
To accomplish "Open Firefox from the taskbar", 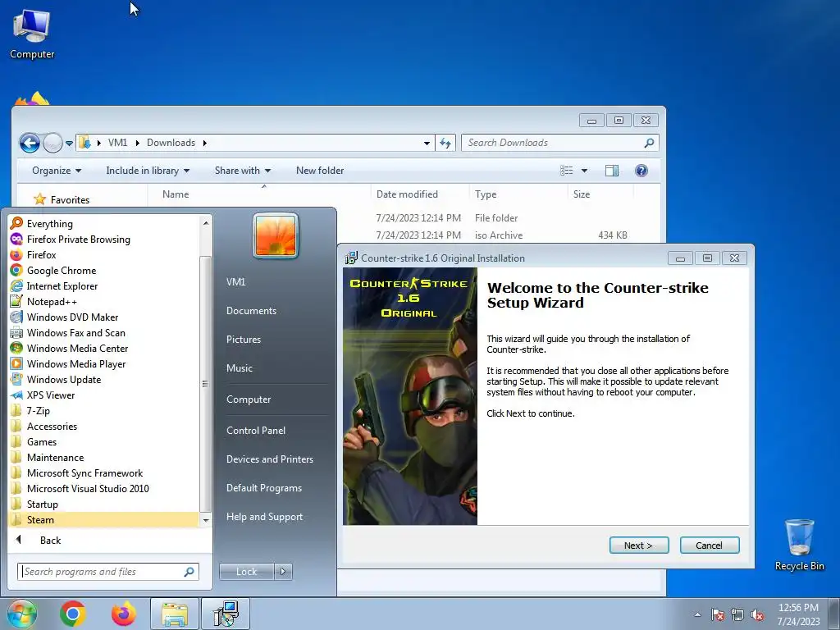I will pyautogui.click(x=124, y=614).
